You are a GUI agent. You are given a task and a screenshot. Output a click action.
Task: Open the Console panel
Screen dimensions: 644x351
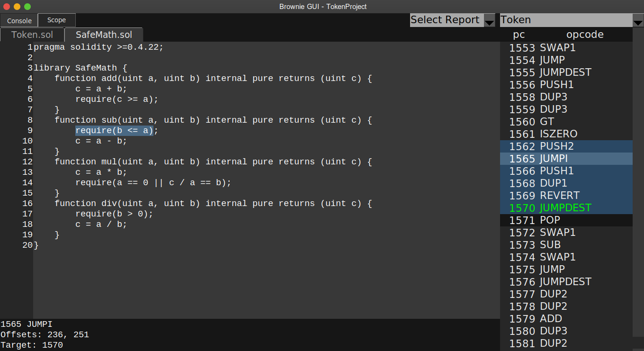[18, 20]
